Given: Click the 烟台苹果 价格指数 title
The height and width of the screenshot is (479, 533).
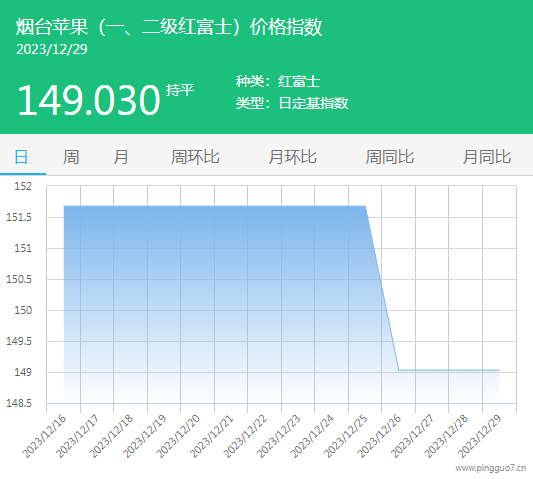Looking at the screenshot, I should pyautogui.click(x=169, y=27).
